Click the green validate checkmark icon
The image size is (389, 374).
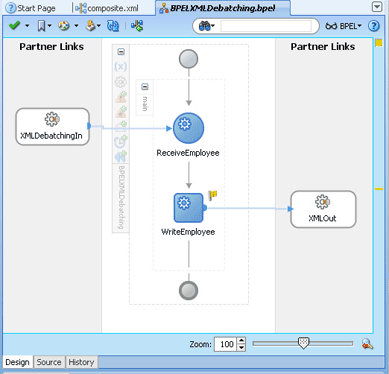point(14,26)
